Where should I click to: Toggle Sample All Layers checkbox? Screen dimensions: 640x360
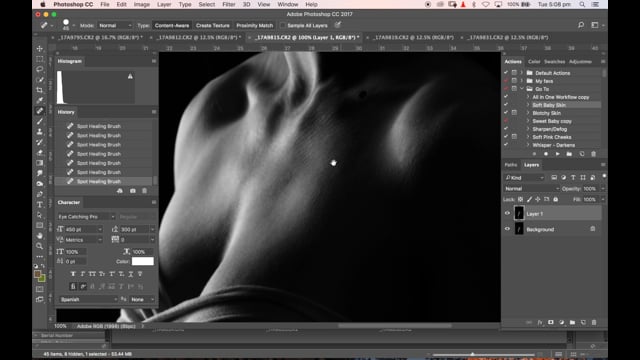(x=282, y=25)
